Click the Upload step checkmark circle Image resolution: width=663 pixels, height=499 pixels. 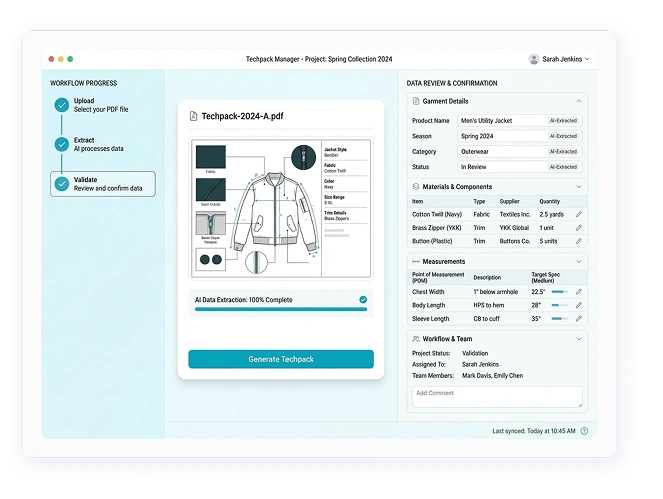tap(62, 105)
